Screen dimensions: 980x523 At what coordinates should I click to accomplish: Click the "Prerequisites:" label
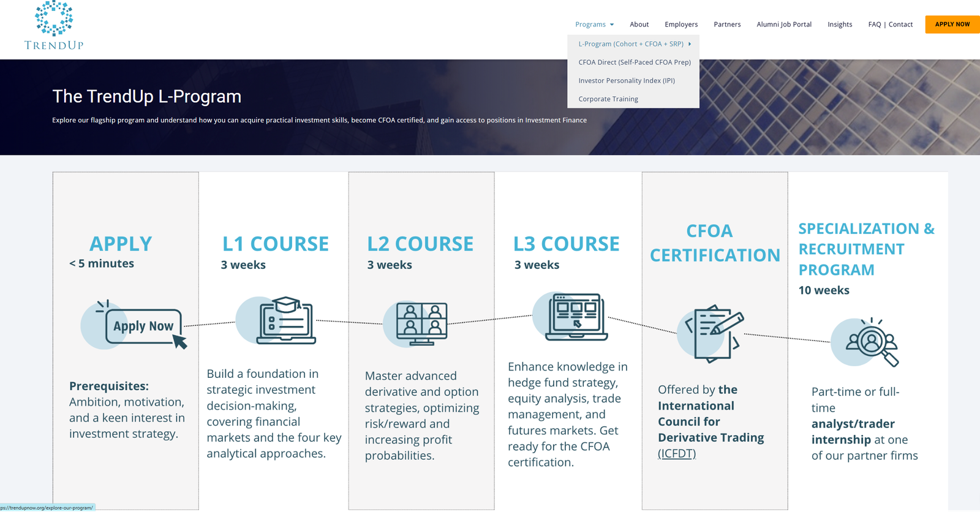[x=109, y=386]
